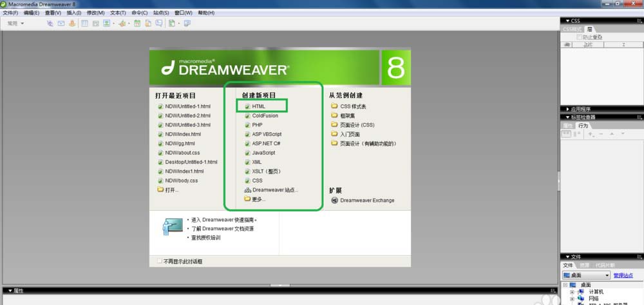The image size is (644, 305).
Task: Click move behavior down arrow icon
Action: coord(623,134)
